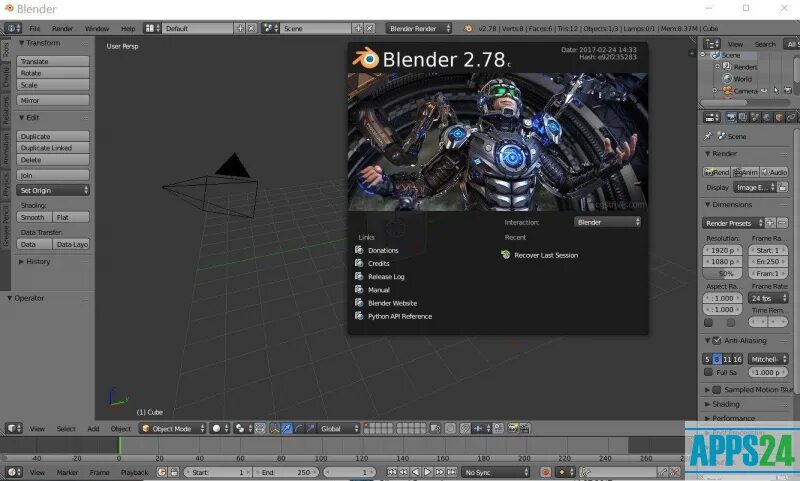Toggle the Anti-Aliasing checkbox
This screenshot has height=481, width=800.
pyautogui.click(x=717, y=340)
